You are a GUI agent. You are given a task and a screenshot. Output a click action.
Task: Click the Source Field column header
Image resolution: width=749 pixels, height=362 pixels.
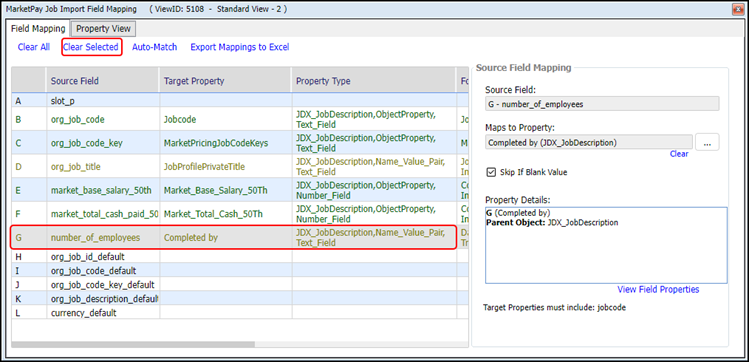(103, 81)
